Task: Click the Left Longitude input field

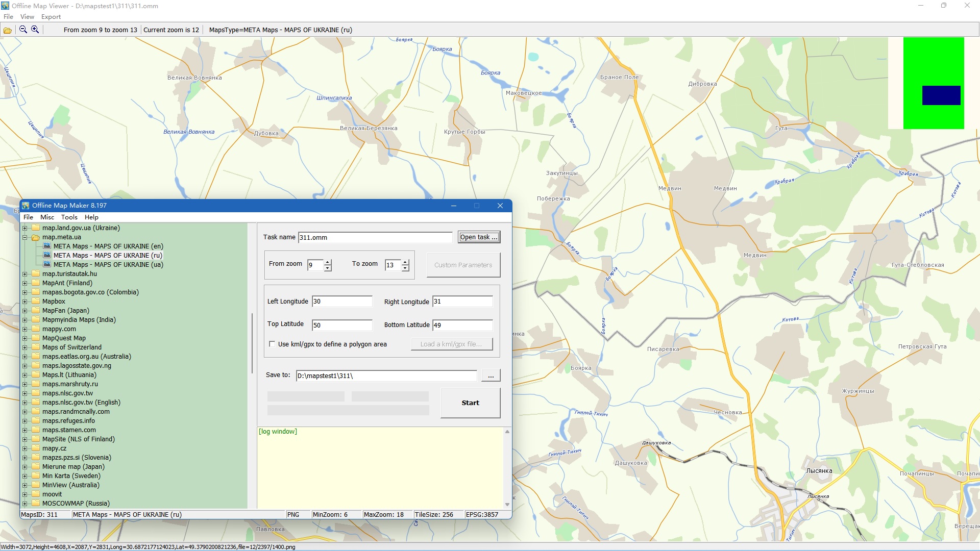Action: 341,302
